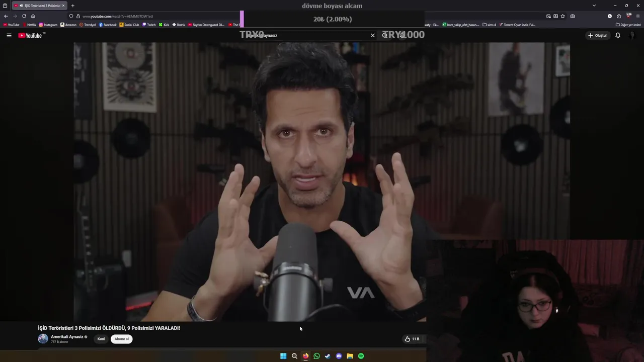Open File Explorer from the taskbar
644x362 pixels.
[x=350, y=356]
